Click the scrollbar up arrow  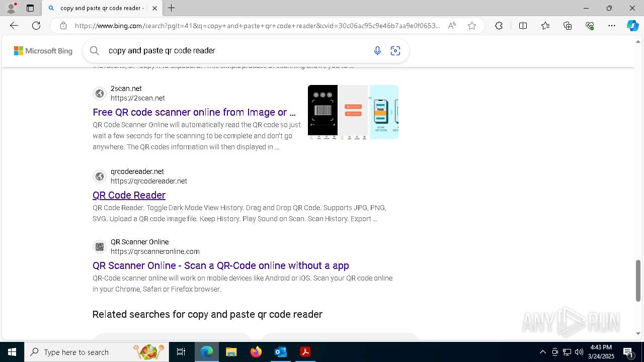tap(638, 42)
